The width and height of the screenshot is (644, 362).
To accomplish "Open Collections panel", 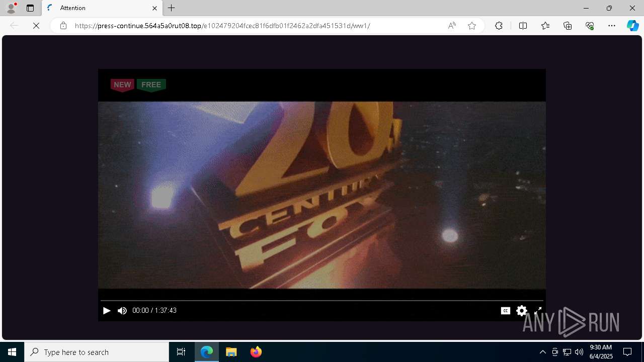I will pos(568,26).
